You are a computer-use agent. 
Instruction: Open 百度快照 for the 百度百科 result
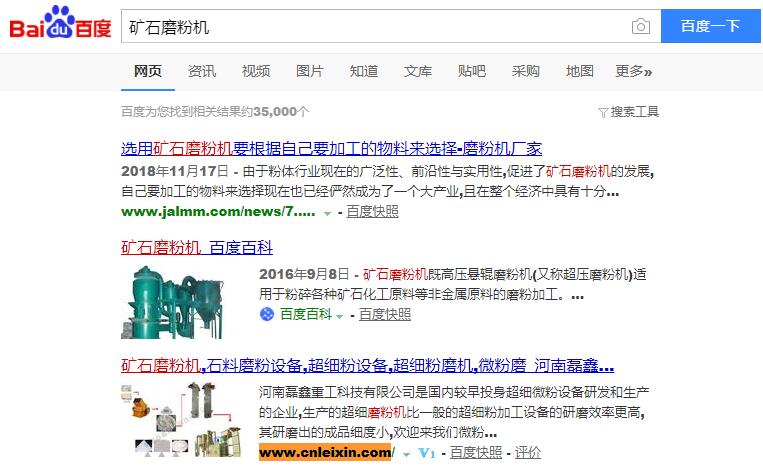[x=385, y=315]
